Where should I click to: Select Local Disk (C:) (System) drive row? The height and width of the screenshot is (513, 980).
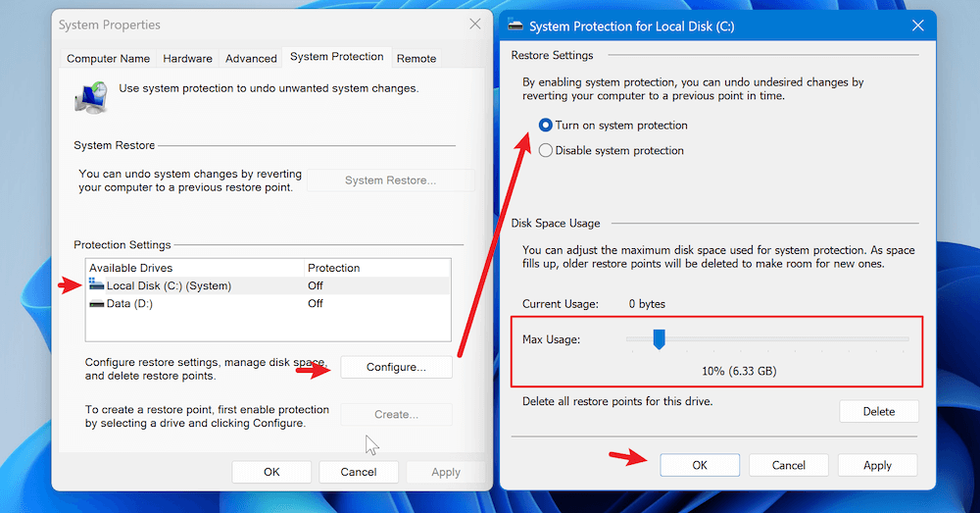pyautogui.click(x=268, y=285)
